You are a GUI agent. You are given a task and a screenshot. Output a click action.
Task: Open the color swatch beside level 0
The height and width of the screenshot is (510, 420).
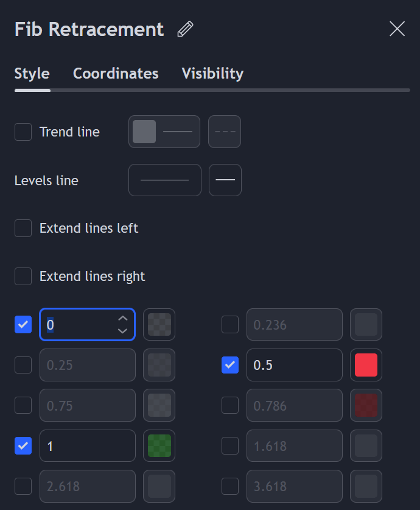[159, 325]
